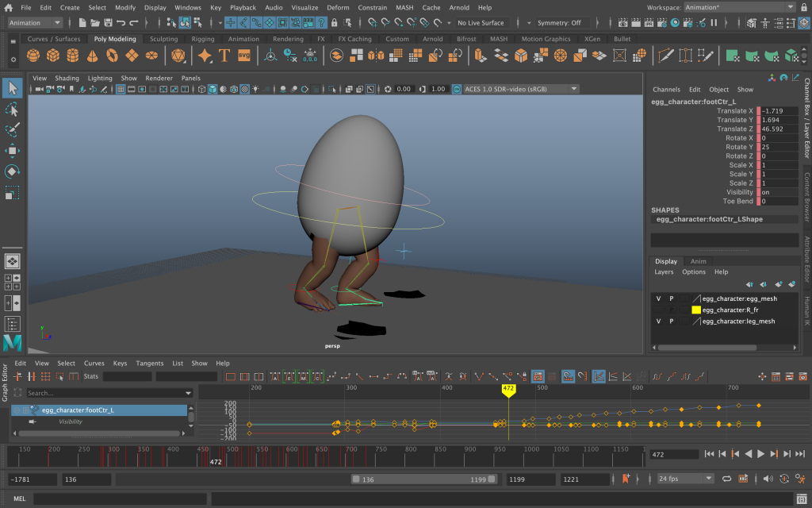Viewport: 812px width, 508px height.
Task: Toggle playback P for egg_character:egg_mesh layer
Action: pos(671,298)
